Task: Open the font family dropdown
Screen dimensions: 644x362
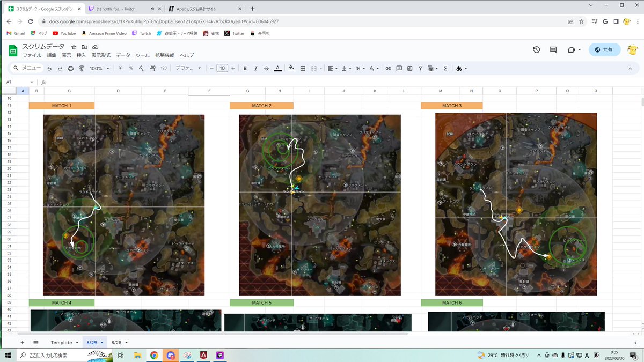Action: click(x=188, y=68)
